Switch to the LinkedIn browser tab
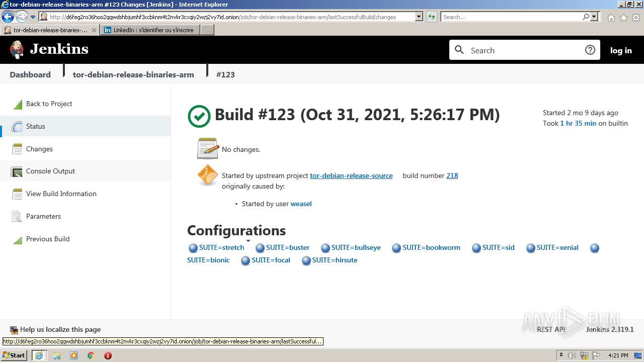 150,30
